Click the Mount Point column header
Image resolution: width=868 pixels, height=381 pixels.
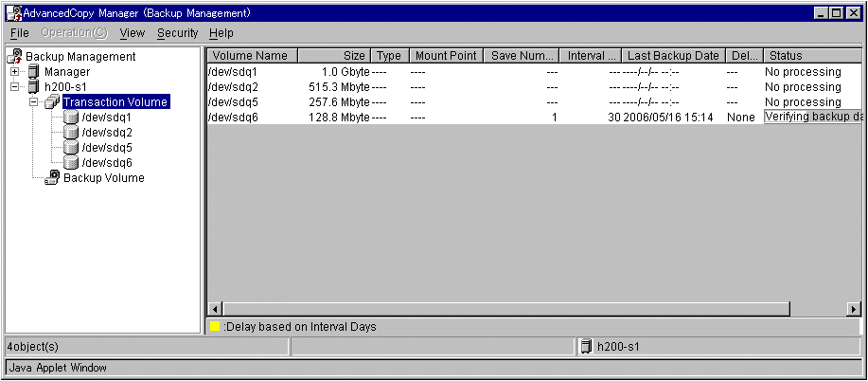(446, 56)
